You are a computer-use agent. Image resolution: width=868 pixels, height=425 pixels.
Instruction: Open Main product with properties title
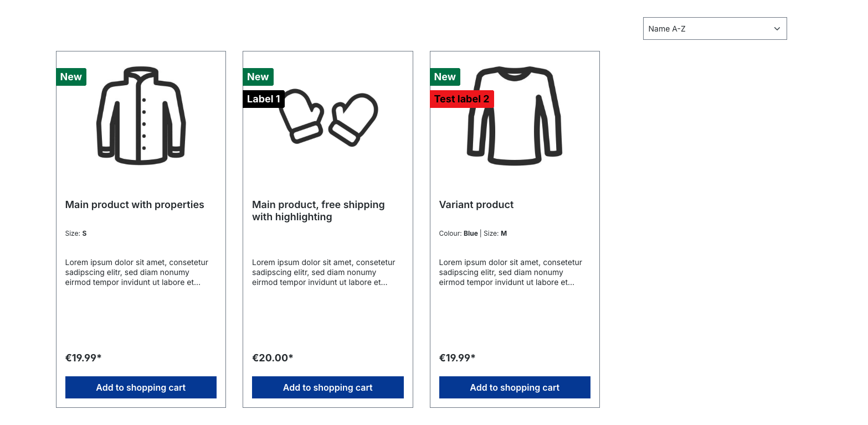tap(135, 205)
